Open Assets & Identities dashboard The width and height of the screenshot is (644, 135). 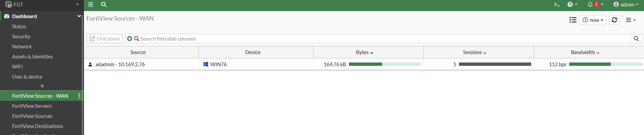(33, 56)
